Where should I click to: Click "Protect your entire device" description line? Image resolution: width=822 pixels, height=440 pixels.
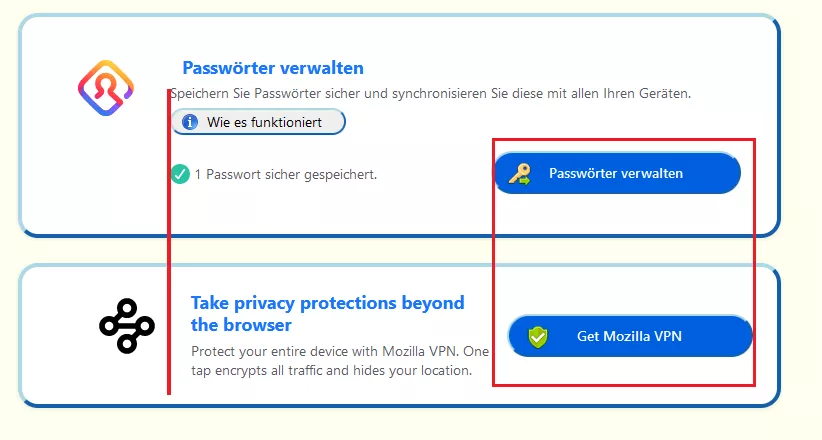coord(340,352)
